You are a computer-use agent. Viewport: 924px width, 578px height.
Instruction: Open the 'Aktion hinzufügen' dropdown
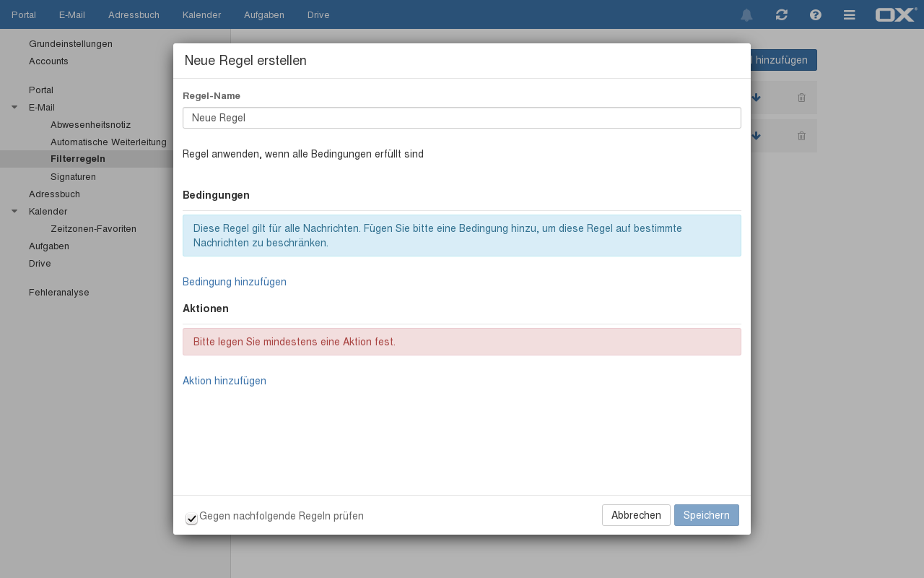point(225,381)
